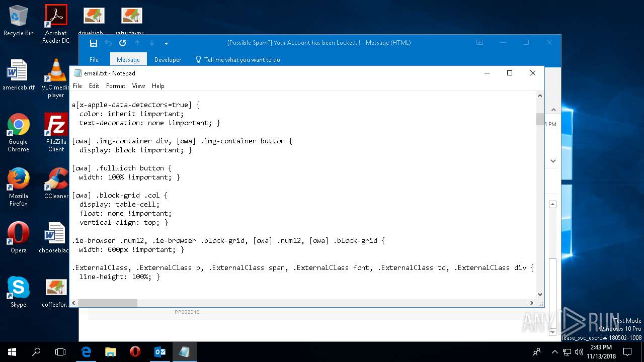This screenshot has width=644, height=362.
Task: Open Google Chrome desktop shortcut
Action: (18, 133)
